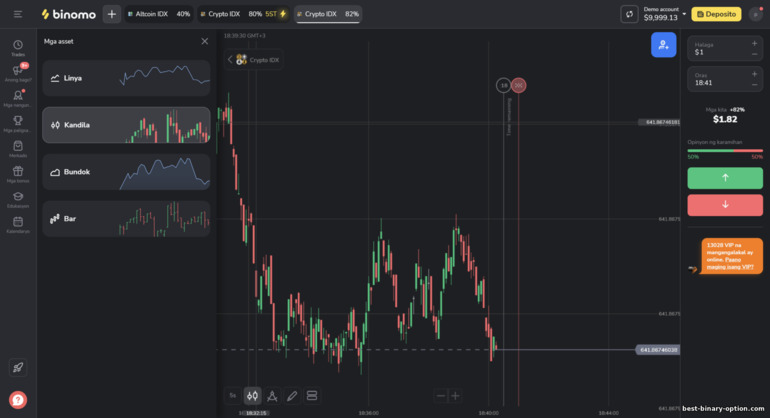This screenshot has height=418, width=770.
Task: Click the refresh balance icon
Action: (x=629, y=14)
